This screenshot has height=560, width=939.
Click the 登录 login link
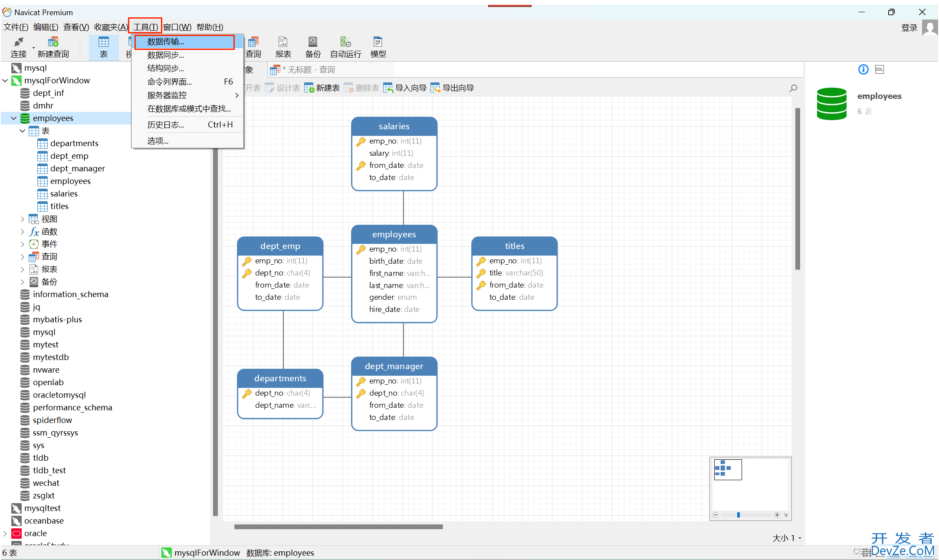tap(909, 28)
